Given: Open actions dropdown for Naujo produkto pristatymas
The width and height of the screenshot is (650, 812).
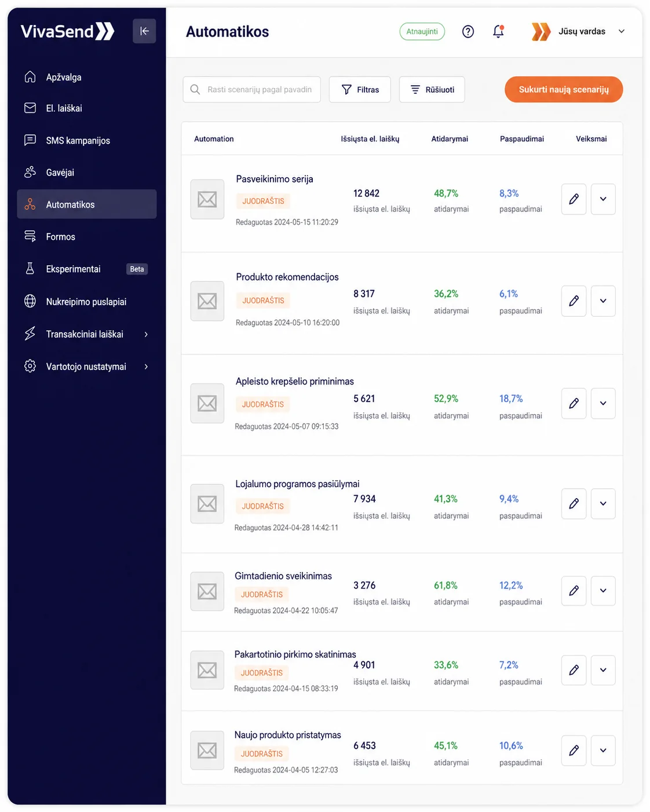Looking at the screenshot, I should (603, 751).
